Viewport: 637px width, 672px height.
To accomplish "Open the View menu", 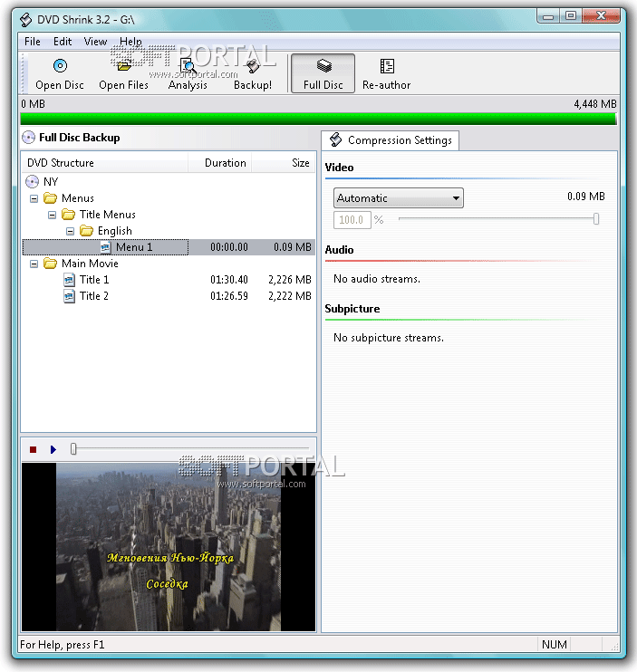I will (x=95, y=42).
